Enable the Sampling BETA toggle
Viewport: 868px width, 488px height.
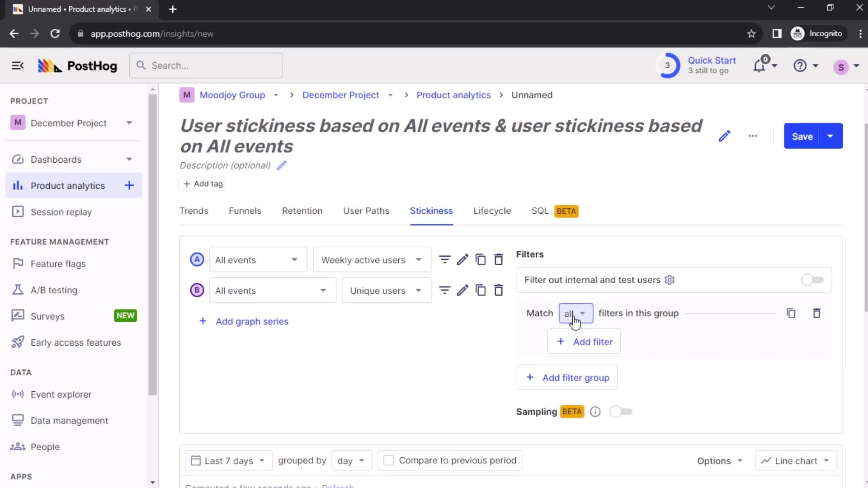[x=621, y=412]
